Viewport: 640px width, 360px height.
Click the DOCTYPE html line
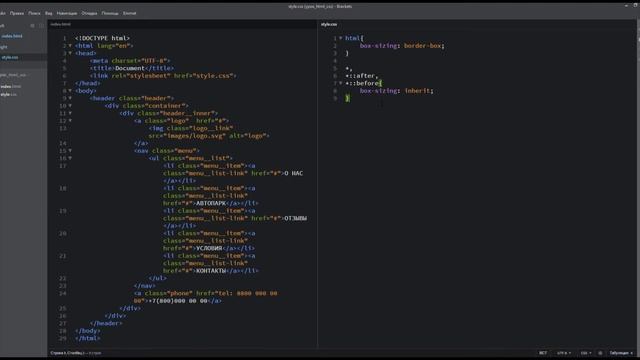click(x=102, y=38)
